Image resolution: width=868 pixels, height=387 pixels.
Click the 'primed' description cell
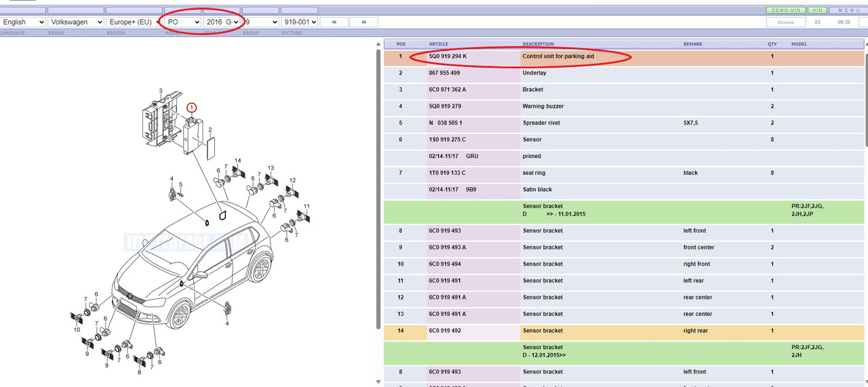pyautogui.click(x=532, y=156)
